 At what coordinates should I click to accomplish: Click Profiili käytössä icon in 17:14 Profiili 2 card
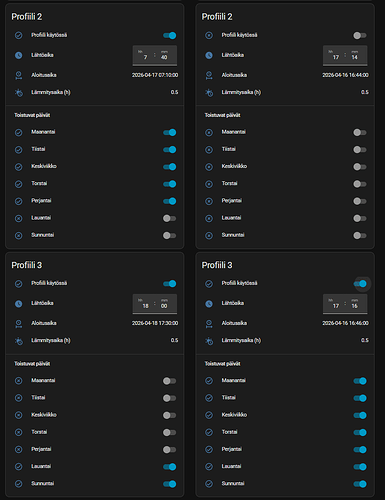(x=209, y=35)
